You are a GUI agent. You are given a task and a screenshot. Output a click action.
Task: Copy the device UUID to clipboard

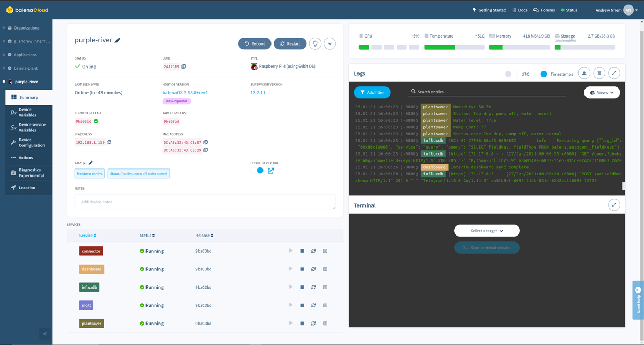click(x=184, y=67)
